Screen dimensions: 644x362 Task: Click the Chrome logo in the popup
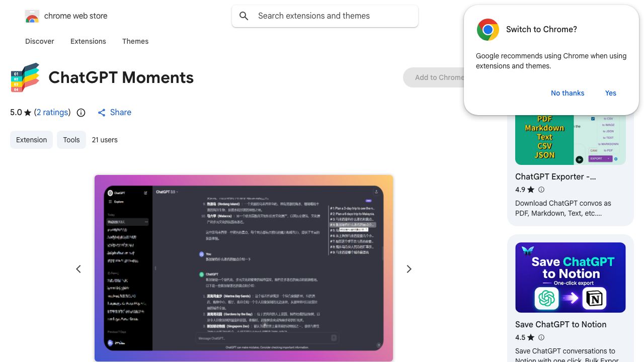[488, 30]
